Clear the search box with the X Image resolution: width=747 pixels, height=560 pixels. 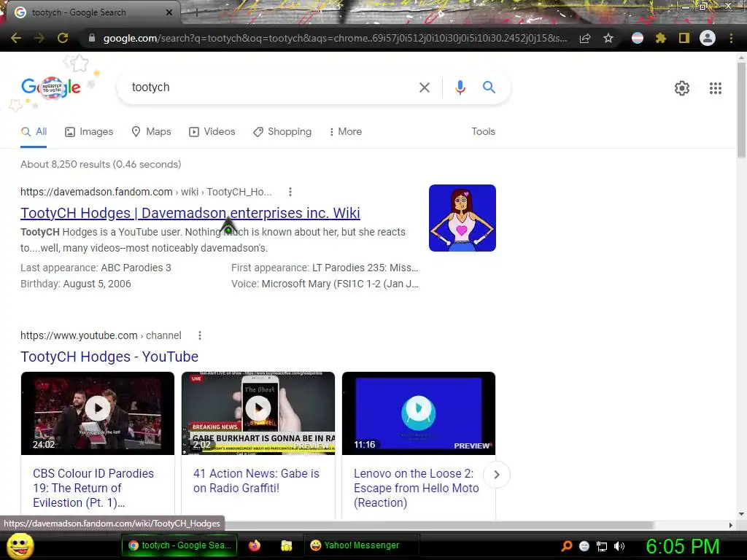click(424, 87)
